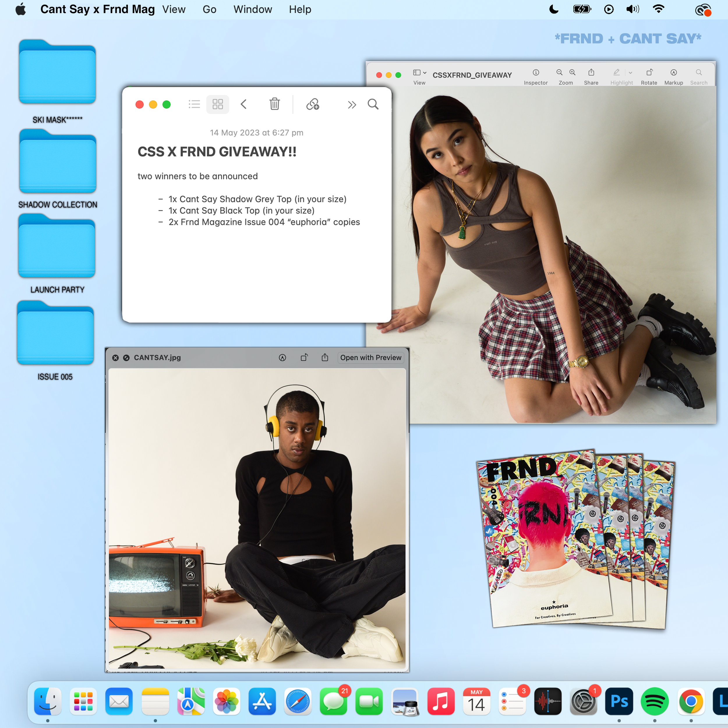
Task: Open the Go menu
Action: (209, 9)
